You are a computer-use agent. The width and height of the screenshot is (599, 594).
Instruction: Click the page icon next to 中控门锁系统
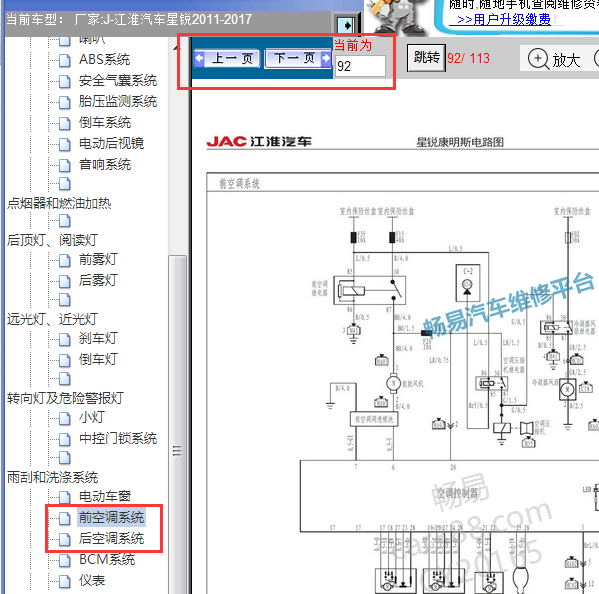click(65, 439)
